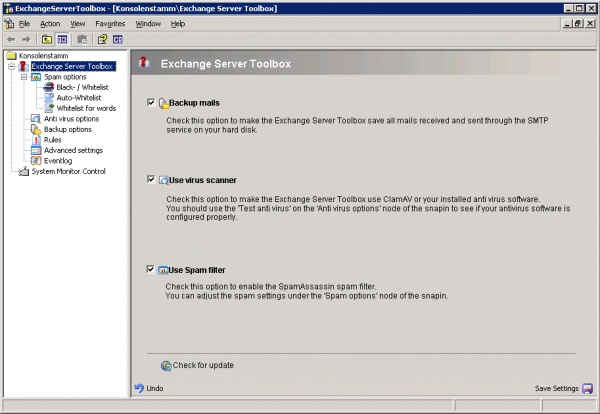
Task: Click the Anti virus options magnifier icon
Action: (36, 119)
